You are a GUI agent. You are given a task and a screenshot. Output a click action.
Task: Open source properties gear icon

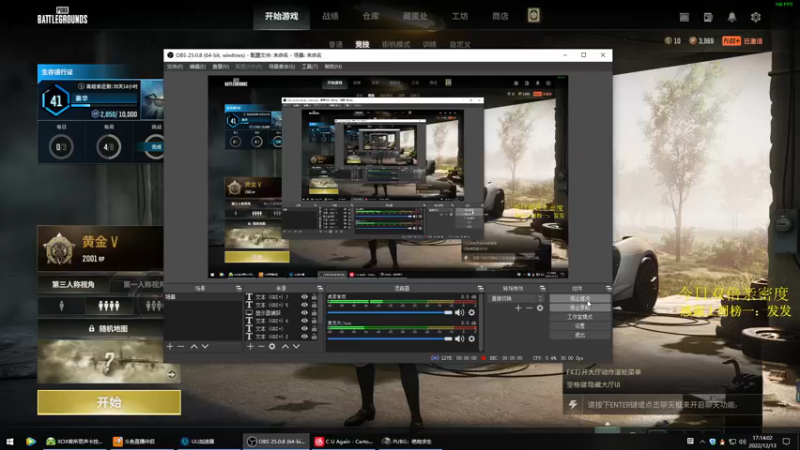(272, 346)
